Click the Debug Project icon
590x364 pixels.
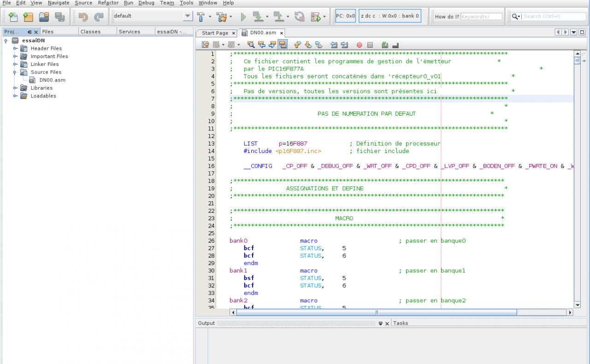point(316,17)
